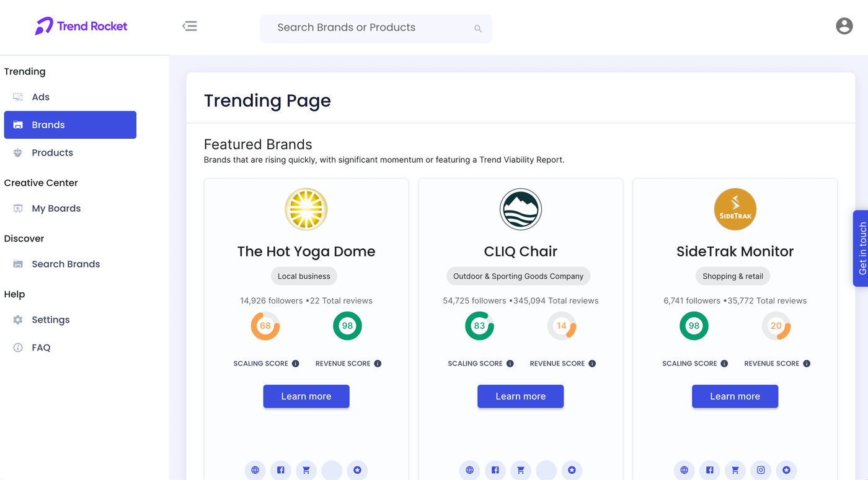The image size is (868, 480).
Task: Click Hot Yoga Dome scaling score info icon
Action: 296,364
